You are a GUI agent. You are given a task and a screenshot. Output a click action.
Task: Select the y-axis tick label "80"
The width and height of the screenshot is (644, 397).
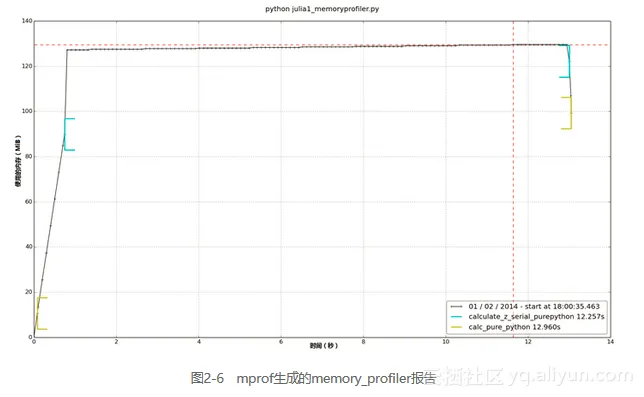tap(29, 156)
